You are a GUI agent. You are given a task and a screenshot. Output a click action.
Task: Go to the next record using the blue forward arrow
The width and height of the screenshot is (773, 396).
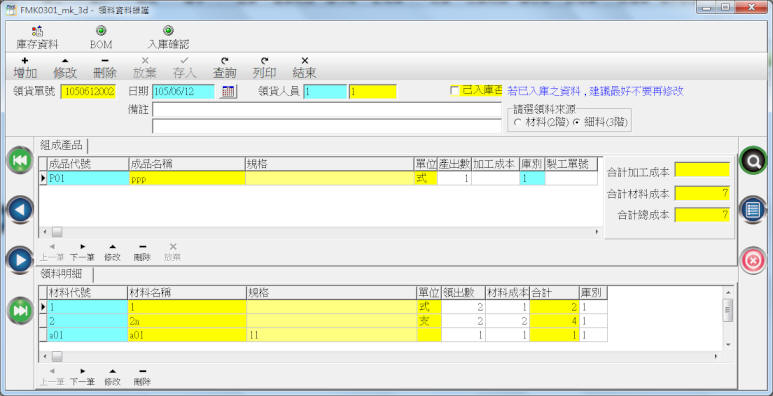point(20,260)
